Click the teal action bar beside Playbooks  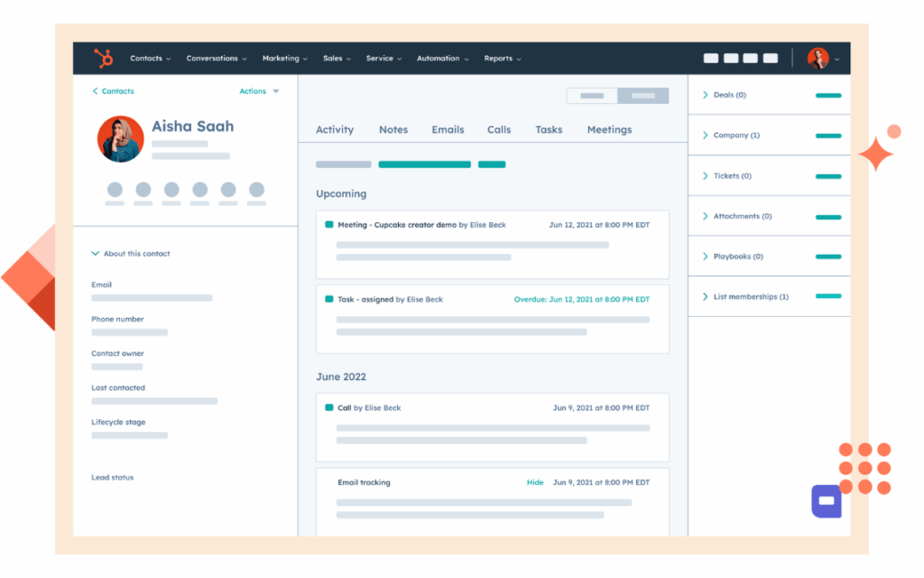tap(828, 256)
